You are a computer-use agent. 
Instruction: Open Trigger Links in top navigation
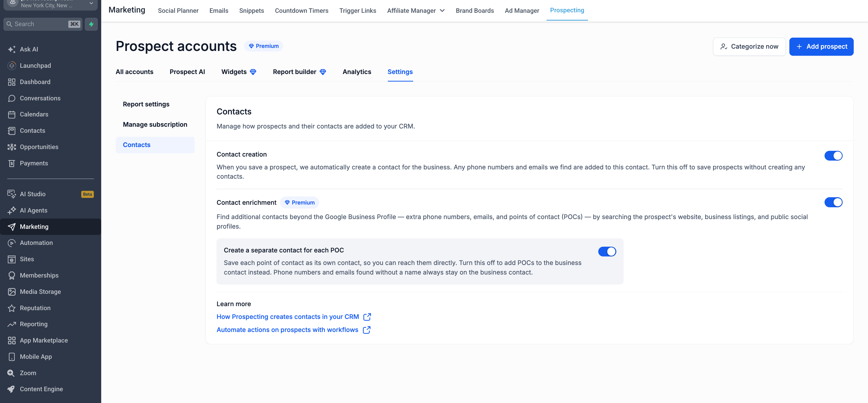coord(357,11)
